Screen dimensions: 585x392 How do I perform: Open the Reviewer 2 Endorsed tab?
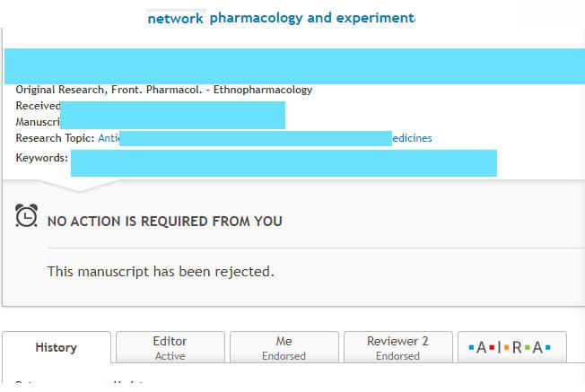click(x=397, y=348)
